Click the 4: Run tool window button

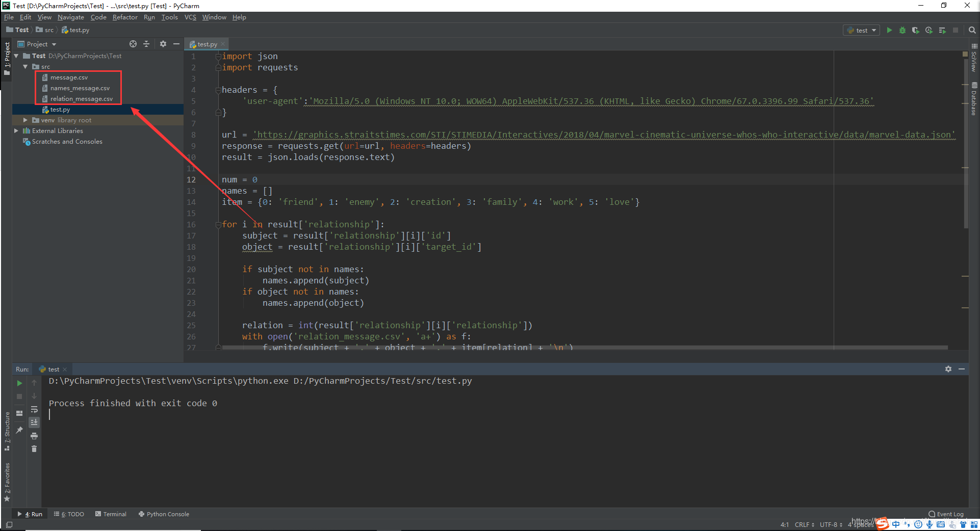[30, 514]
